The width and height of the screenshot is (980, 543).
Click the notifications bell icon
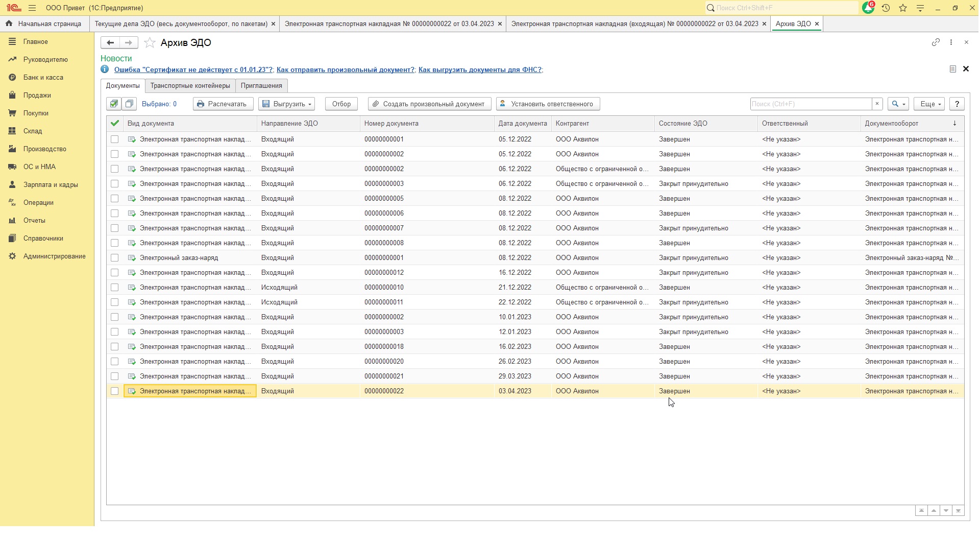[x=868, y=8]
